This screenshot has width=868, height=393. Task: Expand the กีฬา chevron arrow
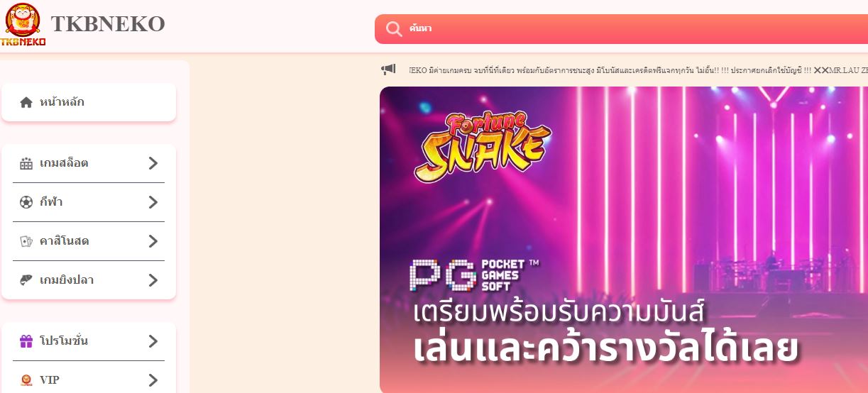point(153,202)
